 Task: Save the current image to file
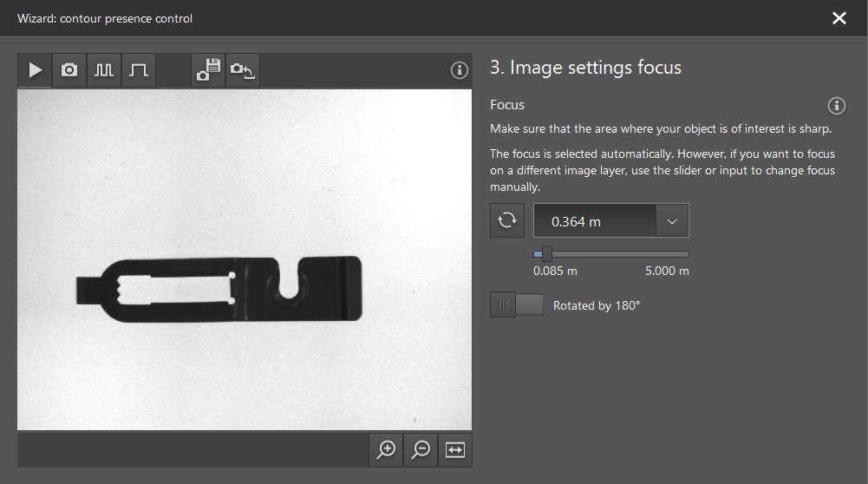(208, 70)
